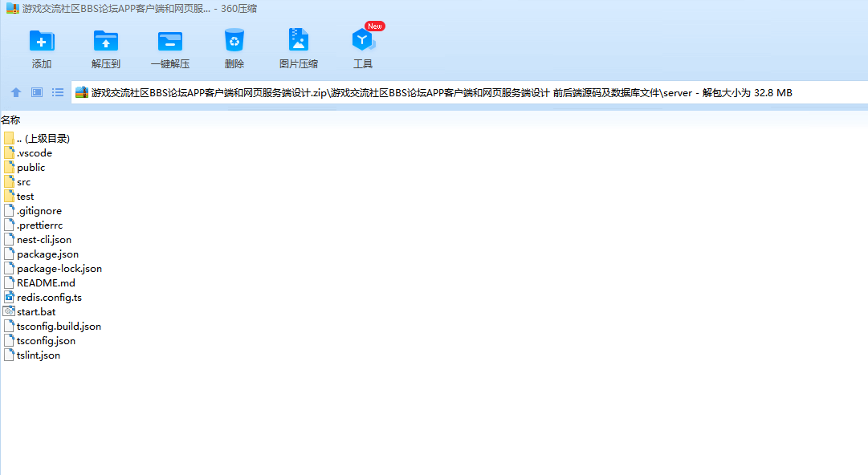Select the tsconfig.json file
The height and width of the screenshot is (475, 868).
[39, 339]
